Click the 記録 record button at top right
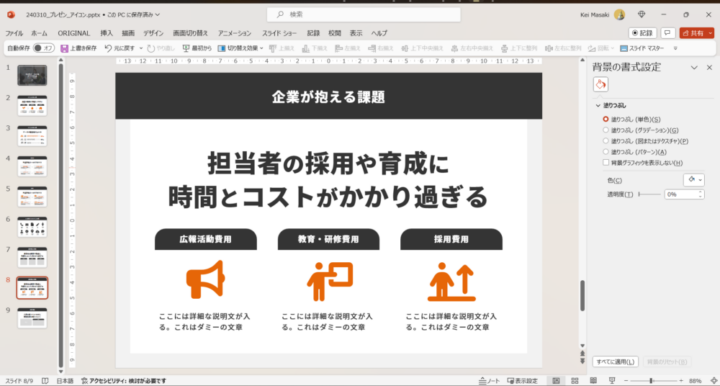The image size is (720, 386). coord(642,33)
